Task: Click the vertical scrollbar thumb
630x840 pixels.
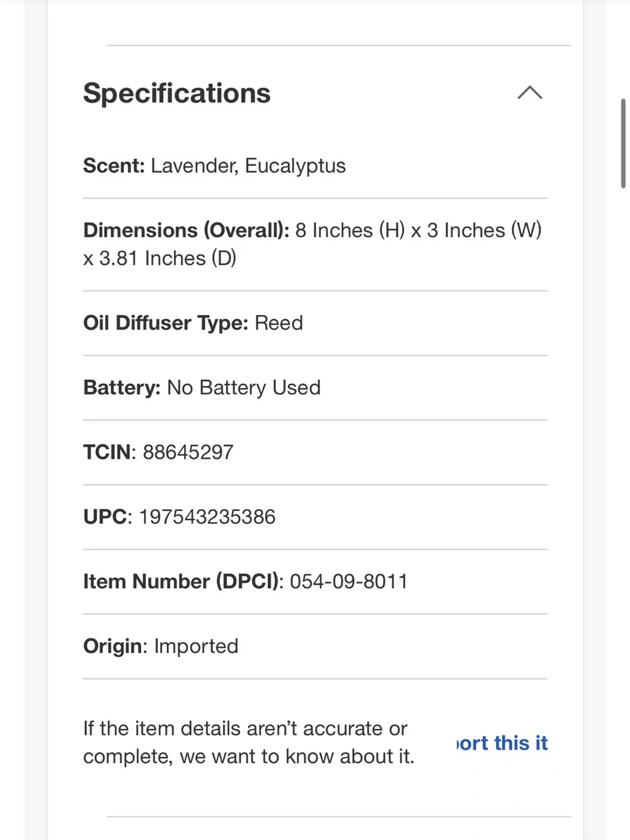Action: coord(623,143)
